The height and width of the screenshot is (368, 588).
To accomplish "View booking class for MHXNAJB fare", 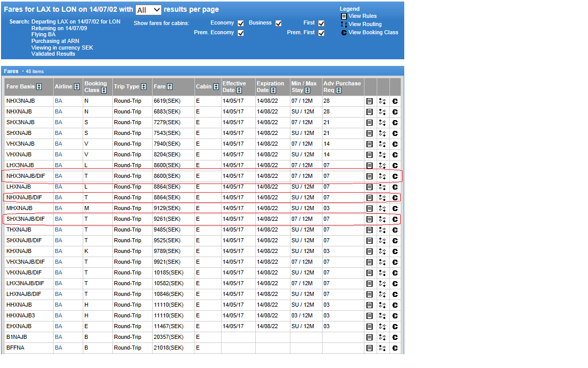I will (x=395, y=209).
